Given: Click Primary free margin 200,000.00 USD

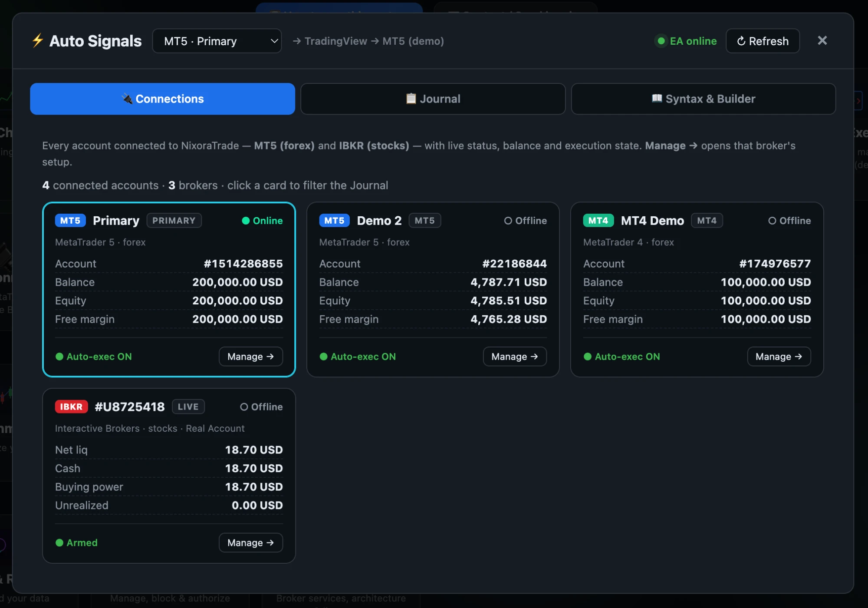Looking at the screenshot, I should coord(237,319).
